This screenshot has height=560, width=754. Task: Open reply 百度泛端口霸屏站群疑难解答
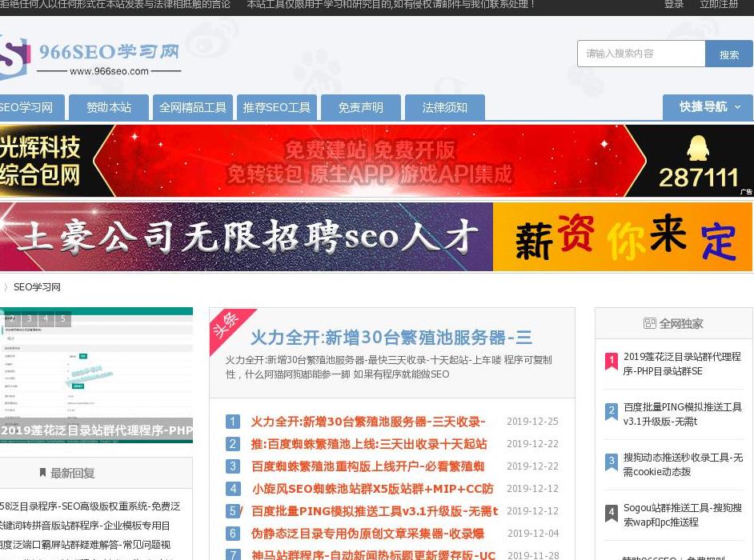(85, 545)
